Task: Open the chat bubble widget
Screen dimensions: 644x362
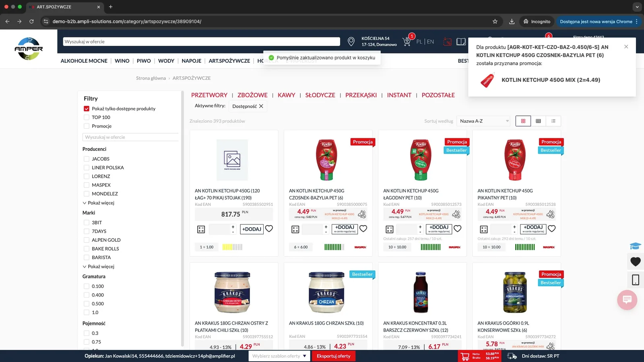Action: (x=627, y=300)
